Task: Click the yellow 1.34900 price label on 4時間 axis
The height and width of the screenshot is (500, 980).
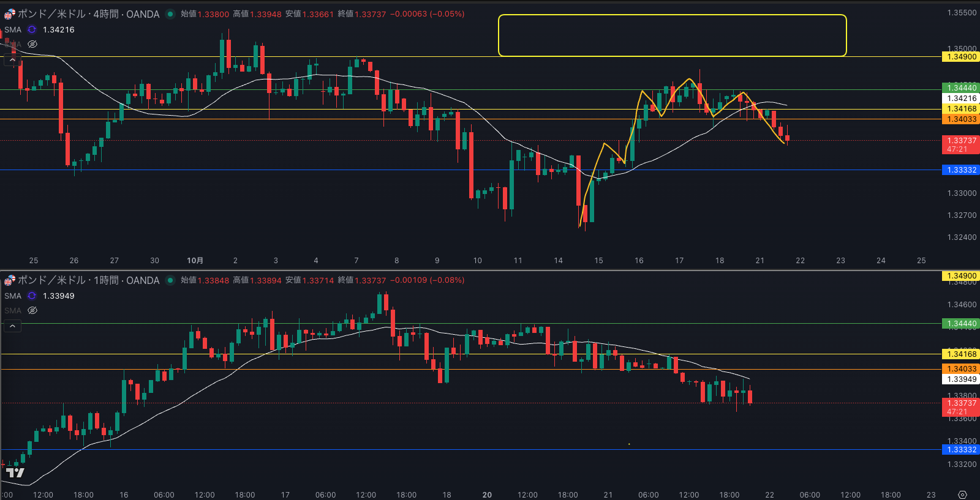Action: 961,57
